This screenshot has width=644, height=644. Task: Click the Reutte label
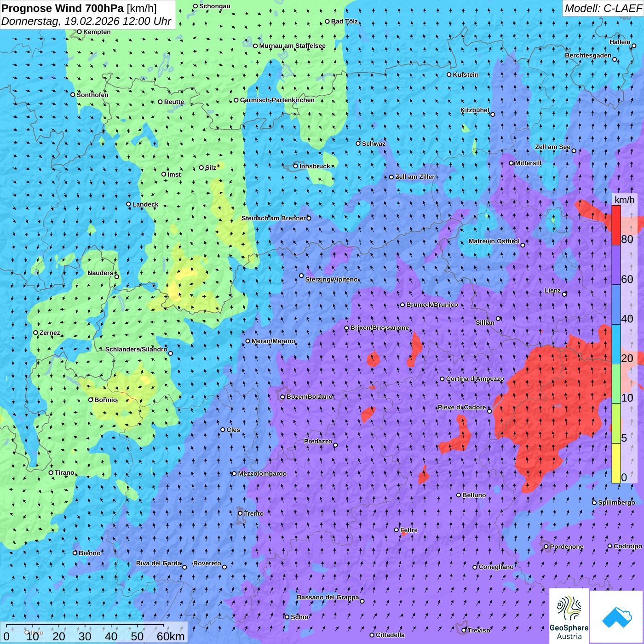click(x=174, y=102)
